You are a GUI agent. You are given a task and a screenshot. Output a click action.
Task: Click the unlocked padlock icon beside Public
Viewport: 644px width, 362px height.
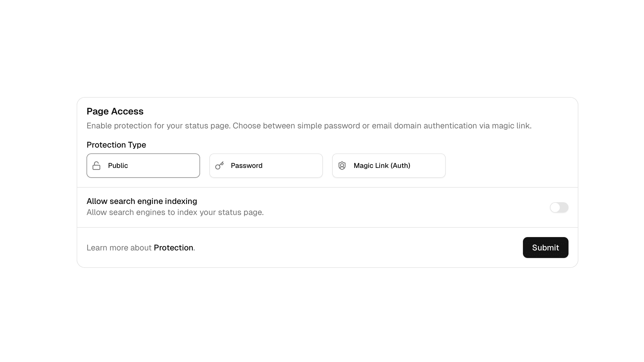pyautogui.click(x=96, y=165)
